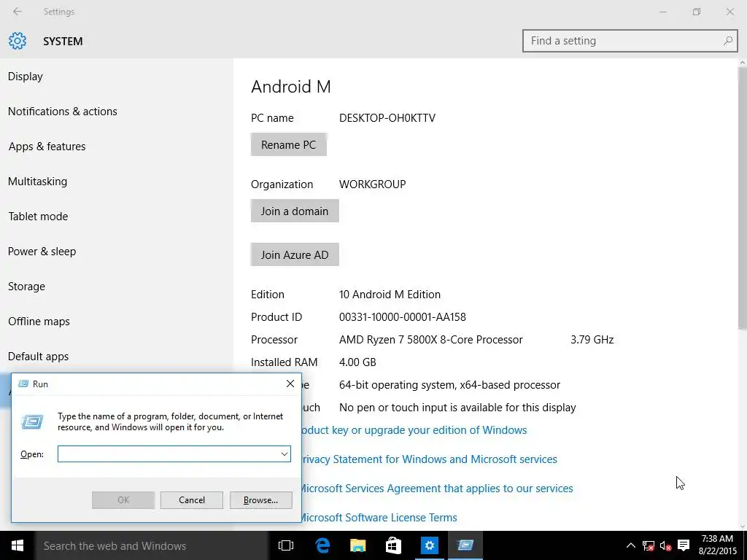
Task: Minimize the Settings window
Action: click(x=662, y=12)
